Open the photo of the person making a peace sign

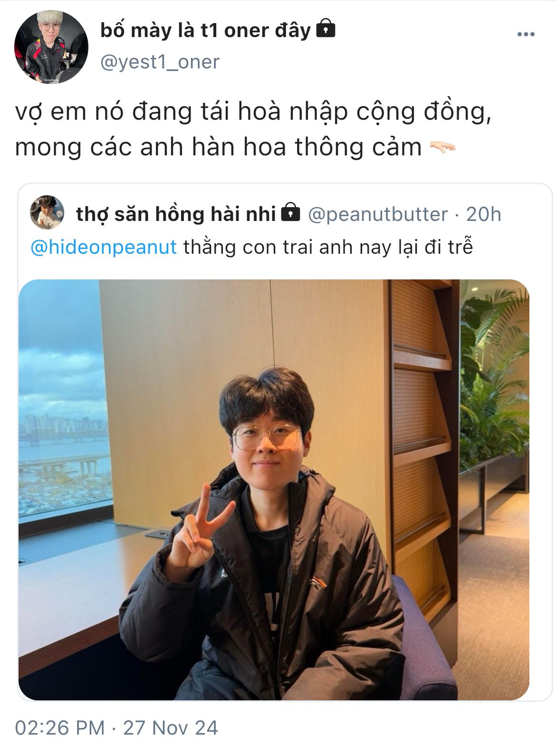click(274, 489)
